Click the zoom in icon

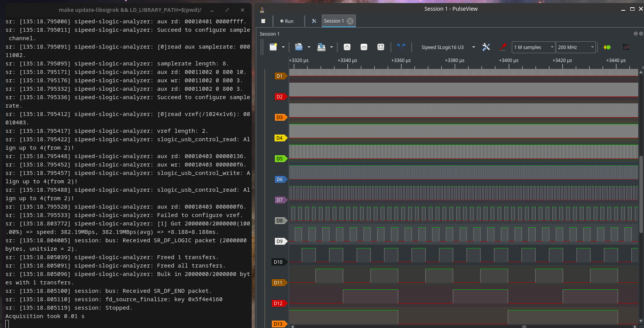click(x=347, y=47)
